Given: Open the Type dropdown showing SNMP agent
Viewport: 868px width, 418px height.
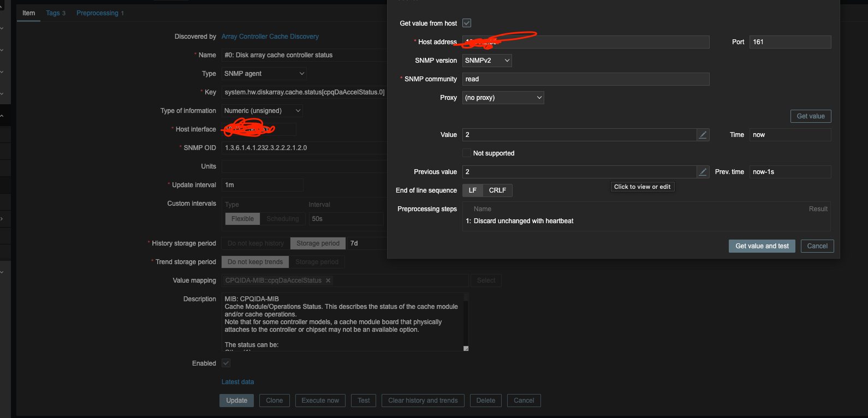Looking at the screenshot, I should point(264,74).
